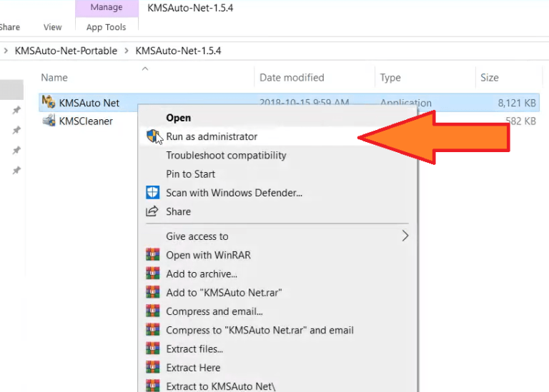Select the KMSCleaner file name
This screenshot has width=549, height=392.
pos(86,121)
